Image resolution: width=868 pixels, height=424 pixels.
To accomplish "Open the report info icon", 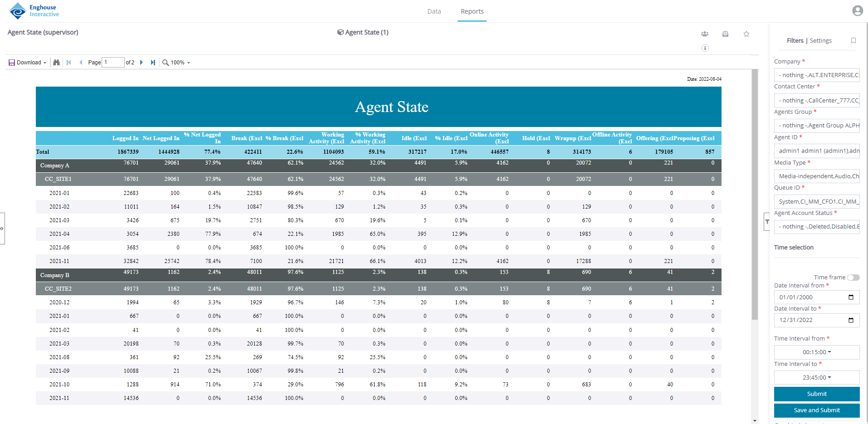I will tap(705, 48).
